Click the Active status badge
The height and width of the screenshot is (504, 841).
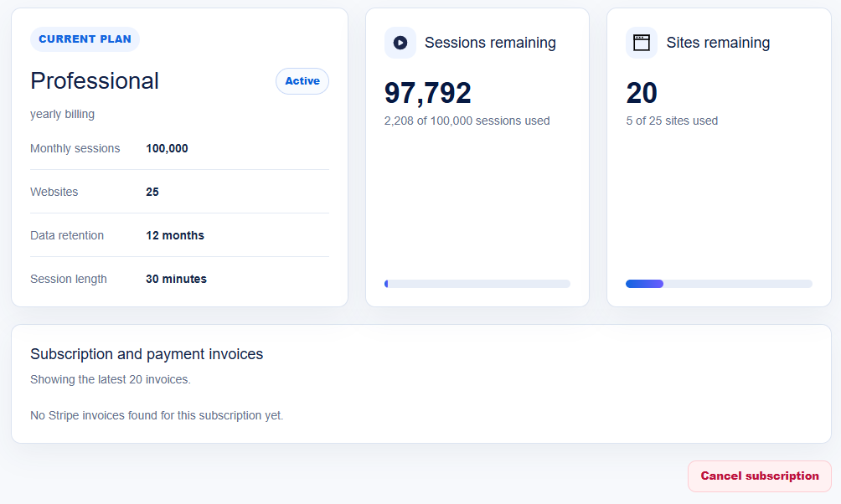point(302,81)
